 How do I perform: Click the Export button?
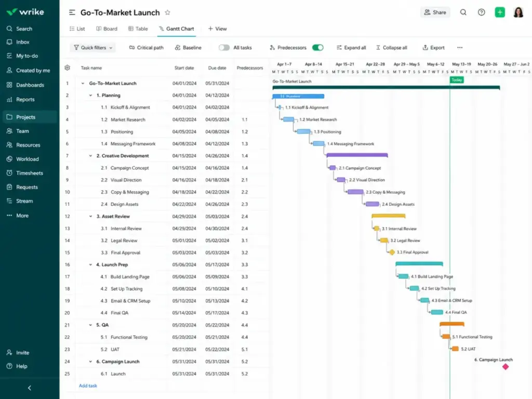434,47
